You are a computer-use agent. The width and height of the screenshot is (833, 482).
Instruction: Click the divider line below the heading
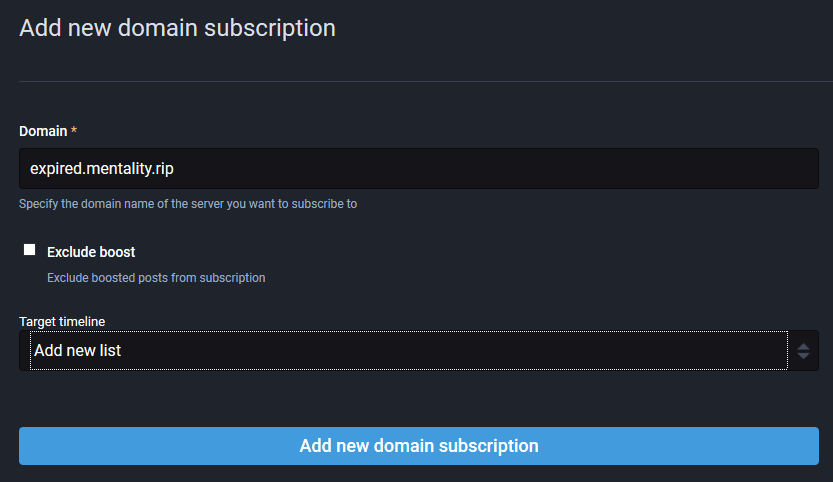418,81
